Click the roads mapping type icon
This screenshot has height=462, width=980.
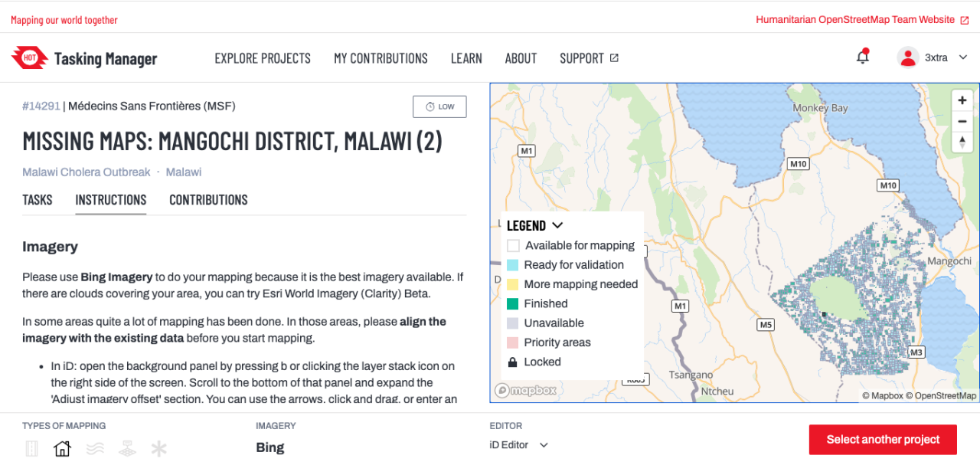click(31, 449)
